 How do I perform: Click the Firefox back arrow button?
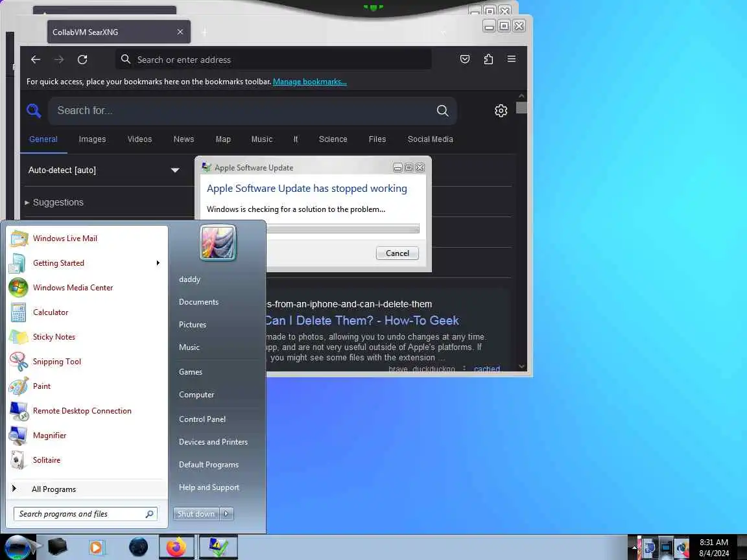click(36, 60)
